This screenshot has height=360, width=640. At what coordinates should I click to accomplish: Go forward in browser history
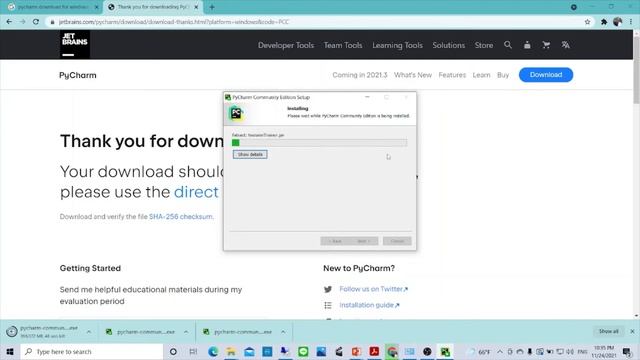click(22, 22)
